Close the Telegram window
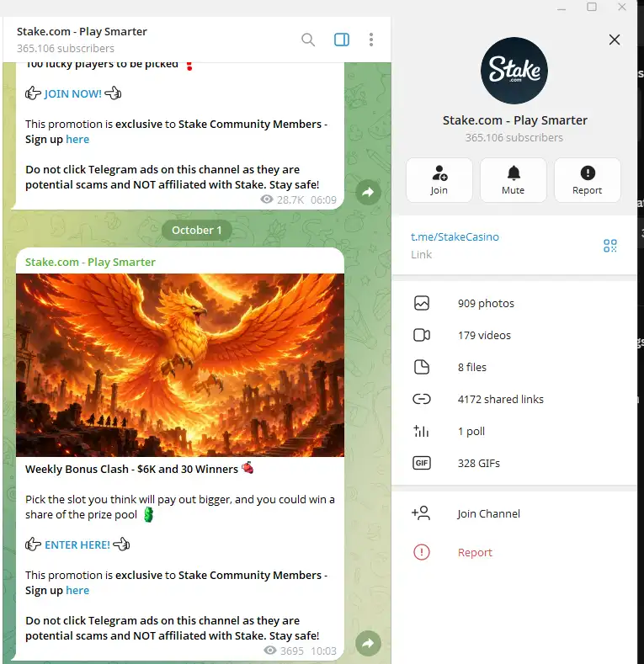The image size is (644, 664). pos(622,7)
